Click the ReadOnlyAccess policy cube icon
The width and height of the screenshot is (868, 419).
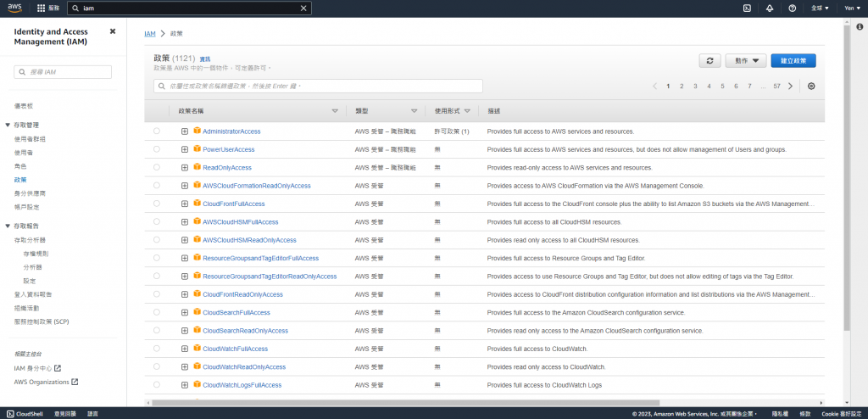tap(197, 167)
